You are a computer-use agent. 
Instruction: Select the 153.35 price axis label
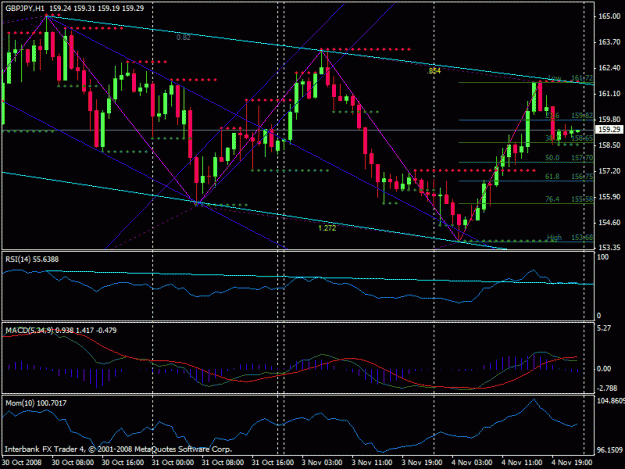pos(609,247)
